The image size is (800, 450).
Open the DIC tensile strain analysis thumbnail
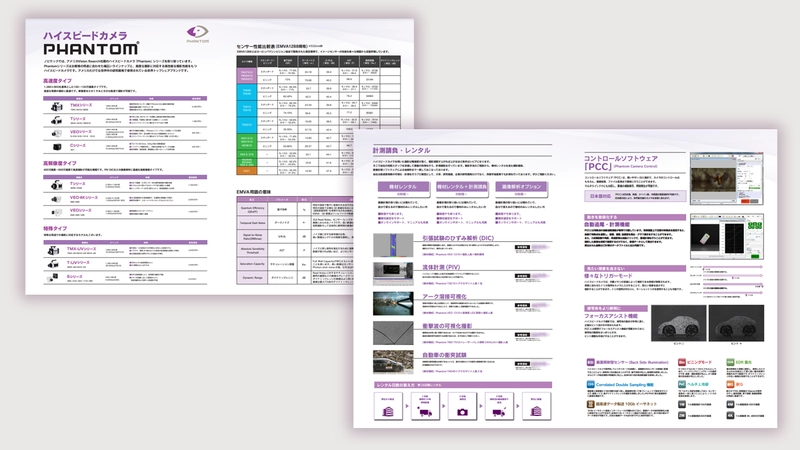393,245
